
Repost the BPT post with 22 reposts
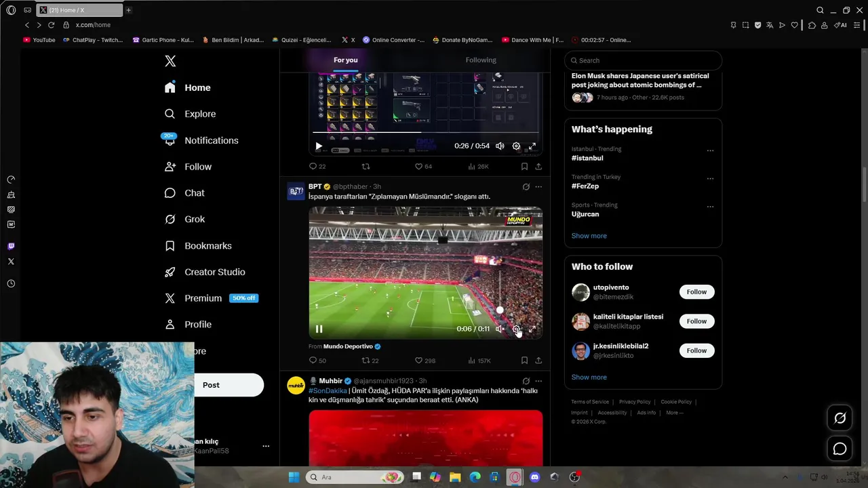coord(370,361)
